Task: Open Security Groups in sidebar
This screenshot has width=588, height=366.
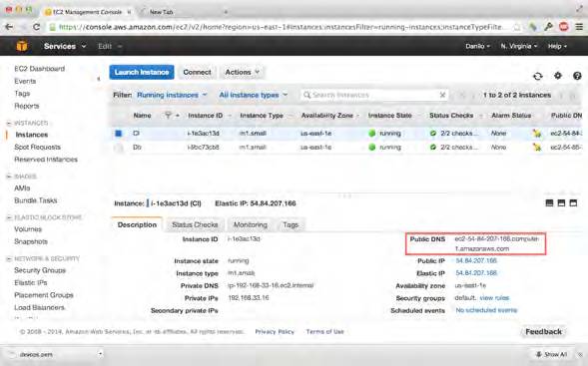Action: tap(40, 270)
